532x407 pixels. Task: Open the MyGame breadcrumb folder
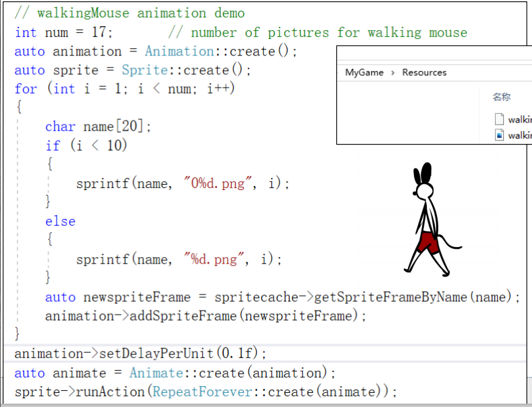(364, 72)
